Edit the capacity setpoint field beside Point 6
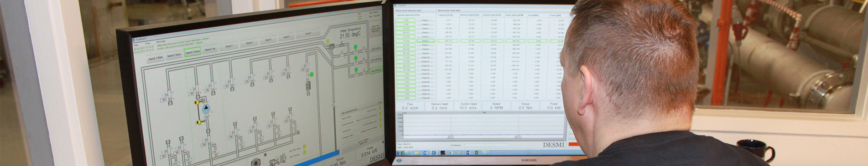Viewport: 868px width, 166px height. click(405, 41)
